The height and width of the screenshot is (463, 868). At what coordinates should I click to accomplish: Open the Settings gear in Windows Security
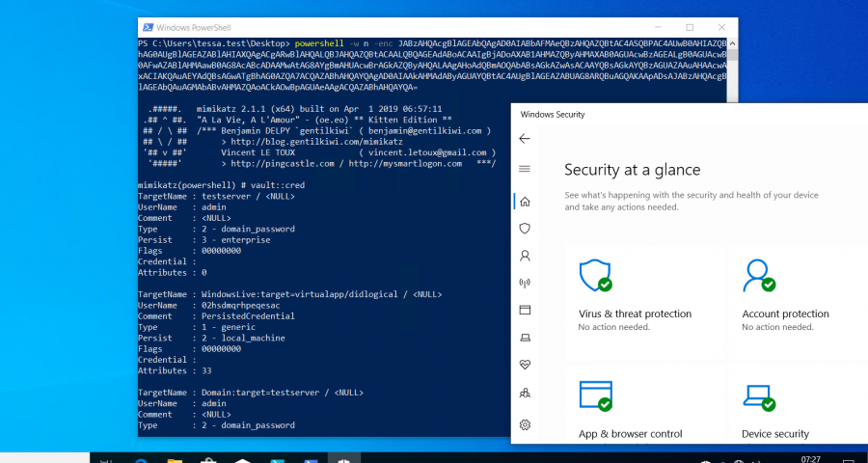point(525,424)
